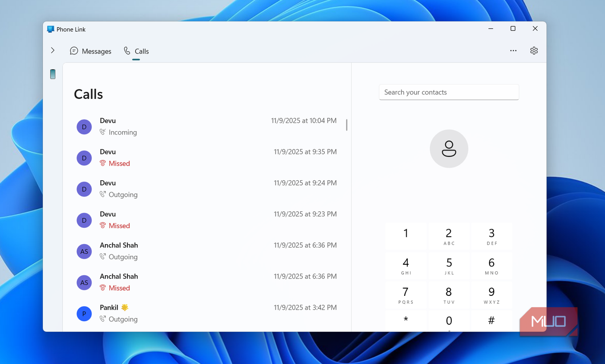The width and height of the screenshot is (605, 364).
Task: Expand the sidebar with the chevron arrow
Action: coord(53,50)
